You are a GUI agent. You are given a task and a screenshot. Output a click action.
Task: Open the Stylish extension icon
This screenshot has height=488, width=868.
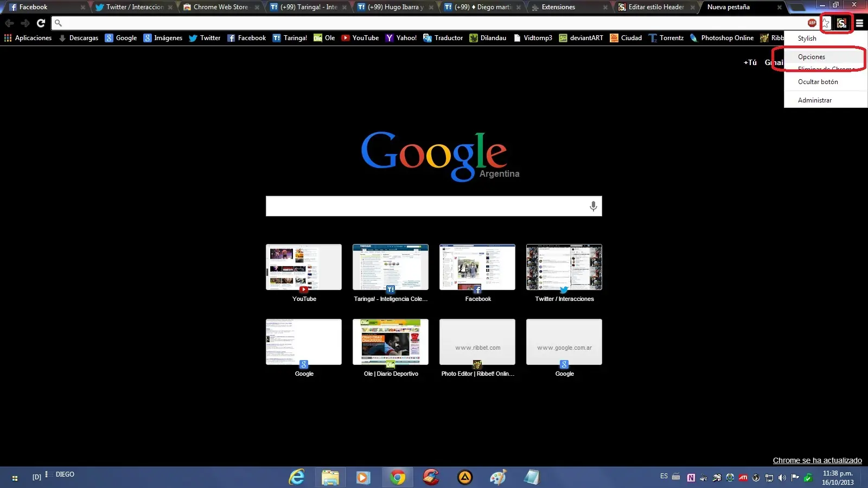tap(841, 23)
